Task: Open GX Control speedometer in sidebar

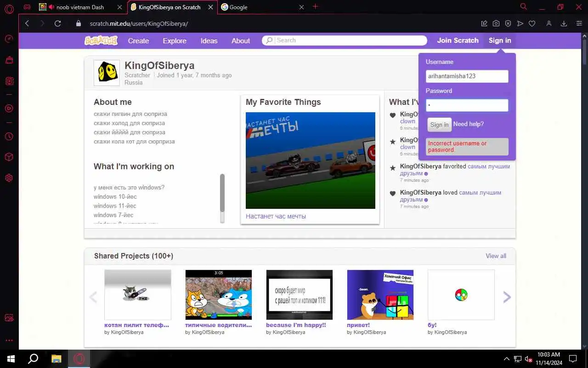Action: [x=9, y=39]
